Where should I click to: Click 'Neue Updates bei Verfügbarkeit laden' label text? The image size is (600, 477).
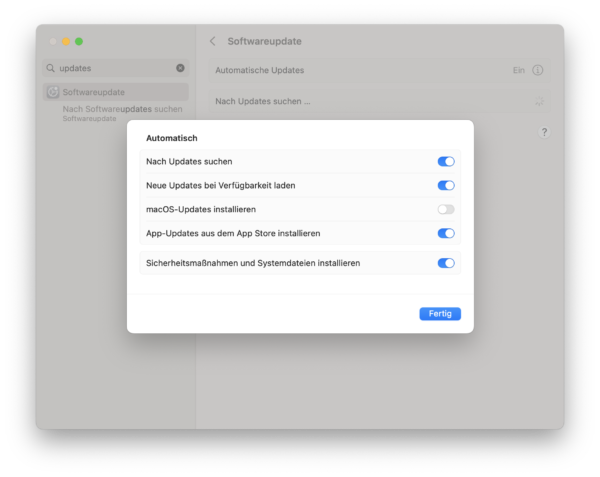[221, 186]
